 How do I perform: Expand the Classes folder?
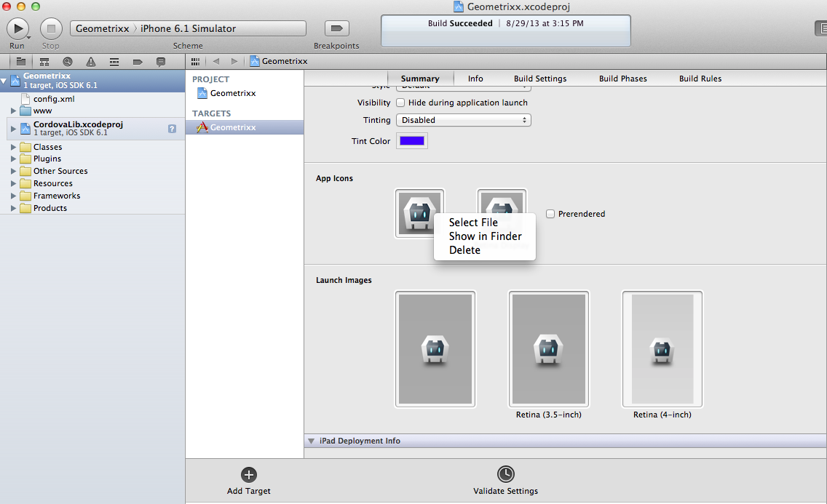[x=13, y=147]
